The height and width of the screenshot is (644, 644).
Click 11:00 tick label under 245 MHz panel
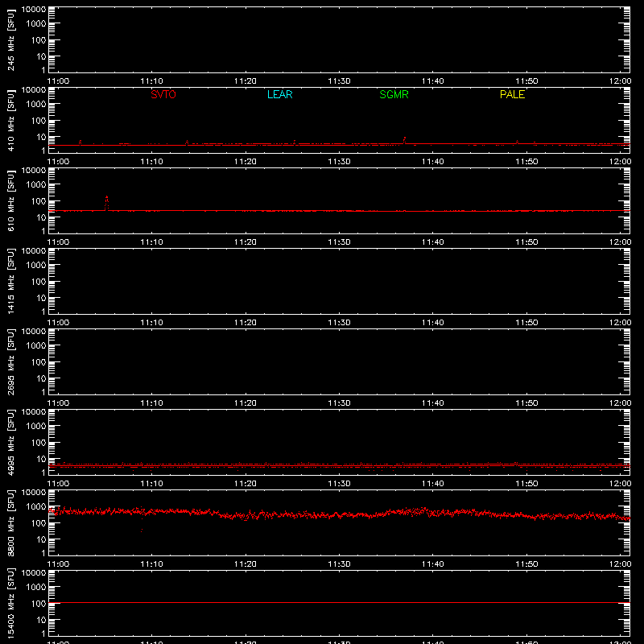pos(58,81)
